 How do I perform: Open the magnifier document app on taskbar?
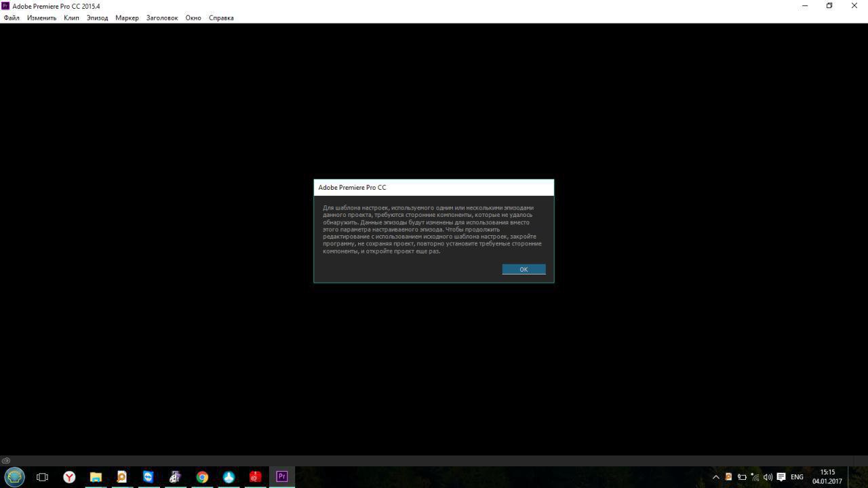tap(122, 476)
